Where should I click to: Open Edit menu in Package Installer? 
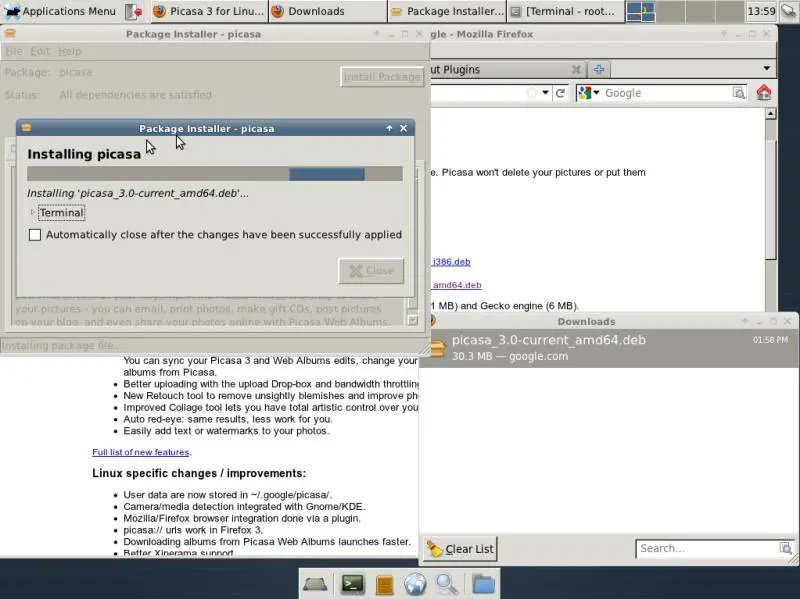[40, 51]
